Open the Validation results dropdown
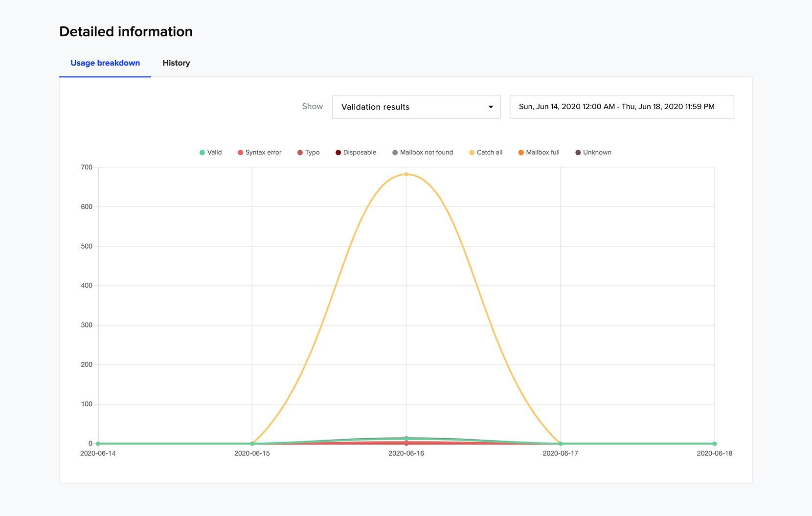The height and width of the screenshot is (516, 812). click(x=416, y=107)
